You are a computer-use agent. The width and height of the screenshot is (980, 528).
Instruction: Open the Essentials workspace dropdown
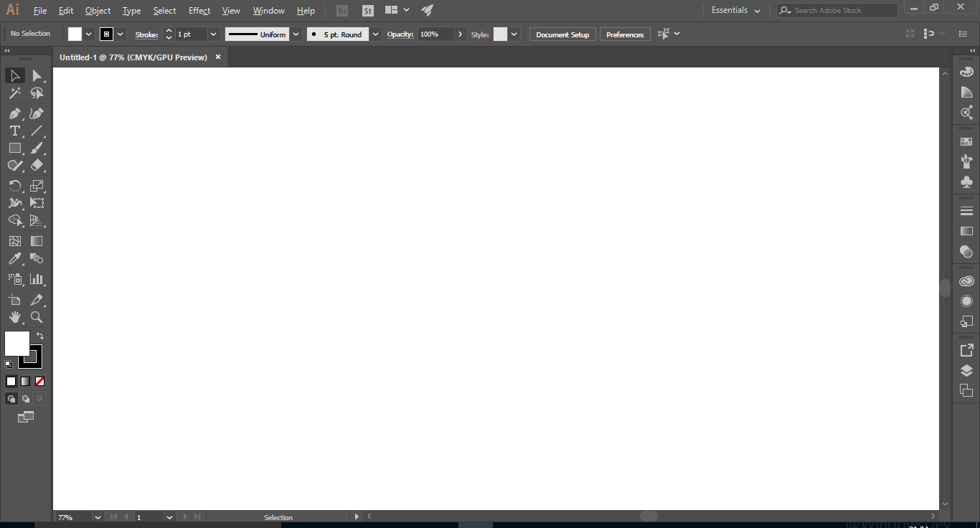(x=735, y=11)
